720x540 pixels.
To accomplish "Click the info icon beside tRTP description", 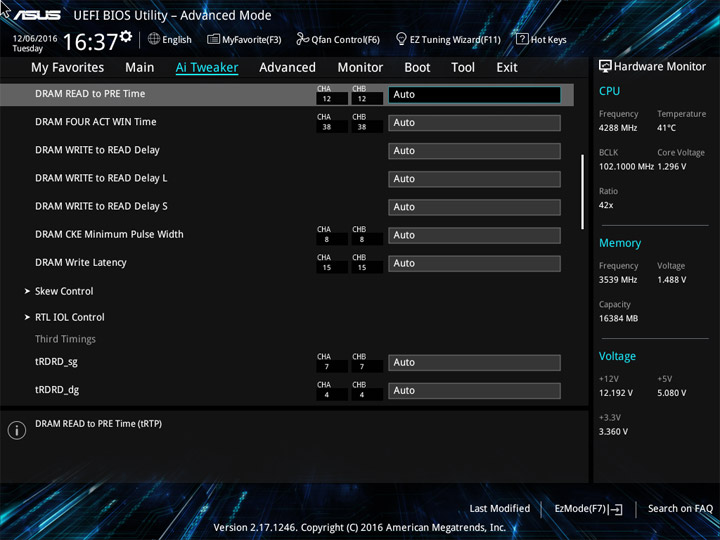I will 17,430.
